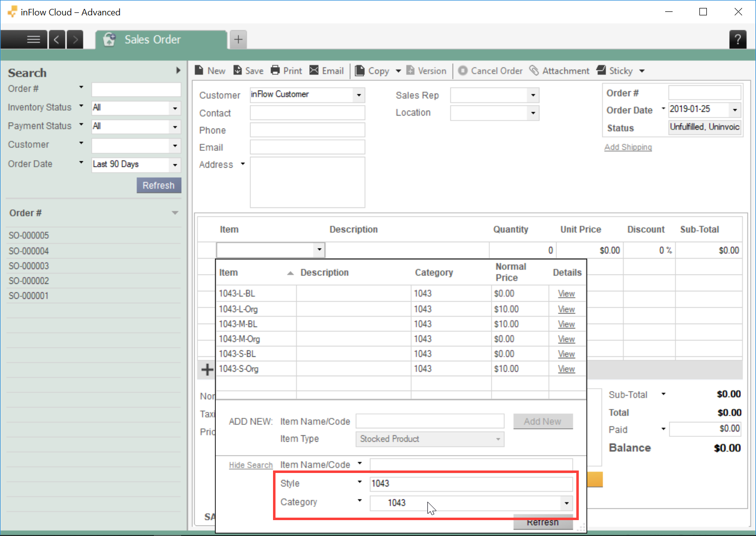Click the Add New item button
Viewport: 756px width, 536px height.
point(543,421)
